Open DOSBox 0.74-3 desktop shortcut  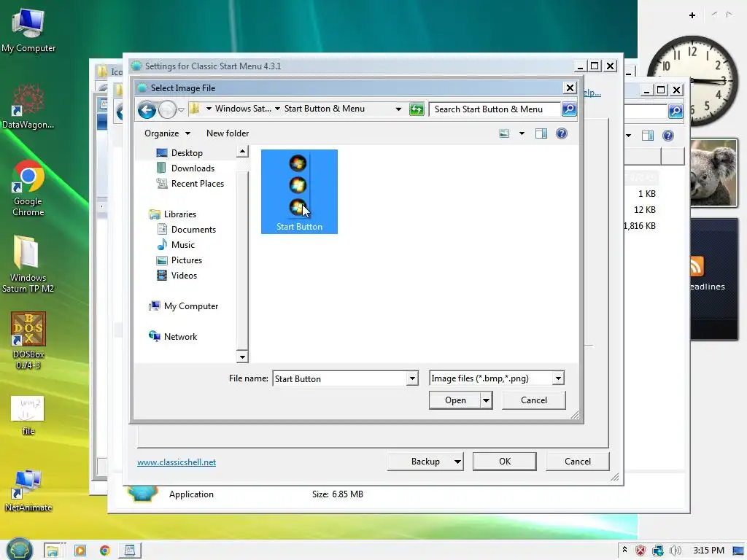point(28,341)
